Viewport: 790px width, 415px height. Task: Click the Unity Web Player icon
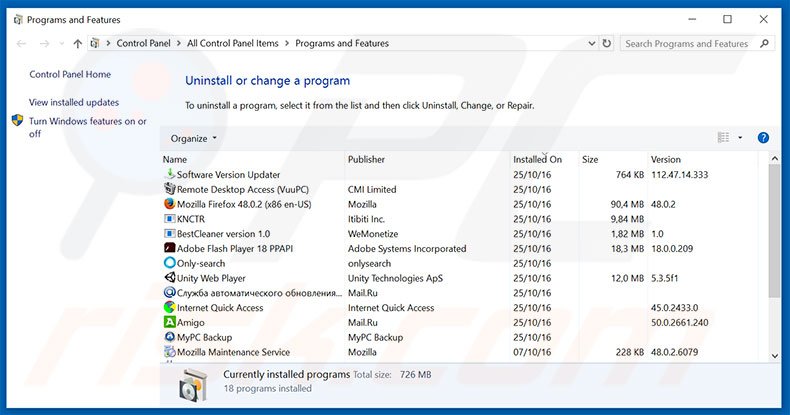(169, 278)
